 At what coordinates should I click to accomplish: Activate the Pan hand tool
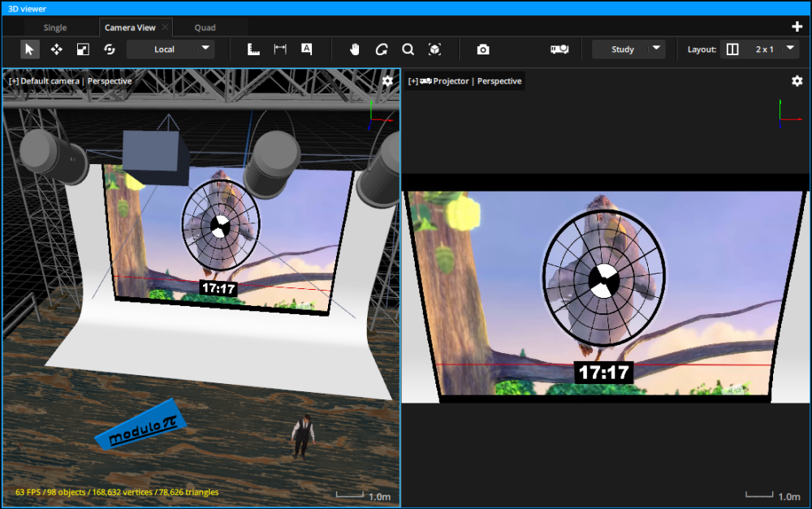pos(355,49)
